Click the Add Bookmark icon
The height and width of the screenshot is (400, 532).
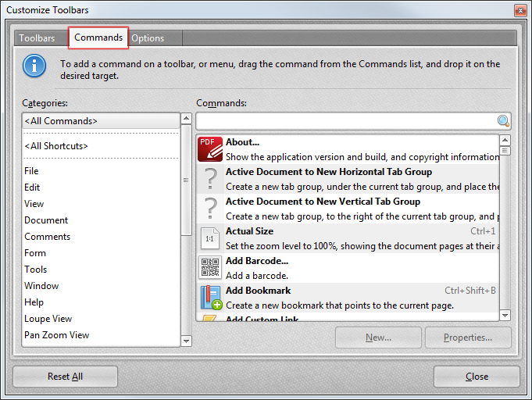(x=211, y=298)
